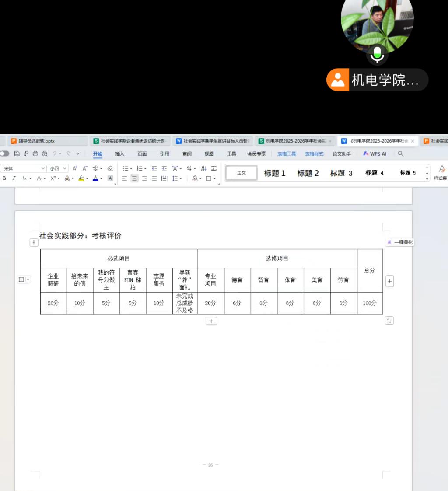
Task: Toggle the switch at left of quick toolbar
Action: pos(4,154)
